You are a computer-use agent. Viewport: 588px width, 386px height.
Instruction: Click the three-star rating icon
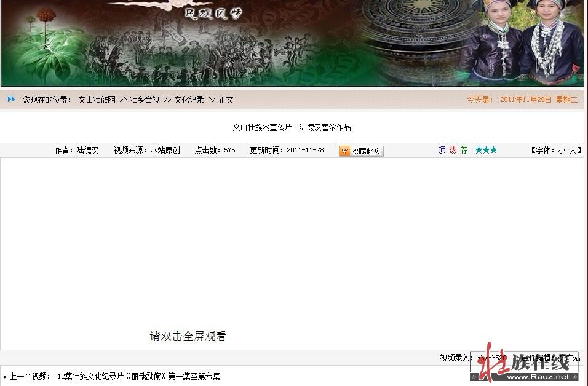[486, 150]
